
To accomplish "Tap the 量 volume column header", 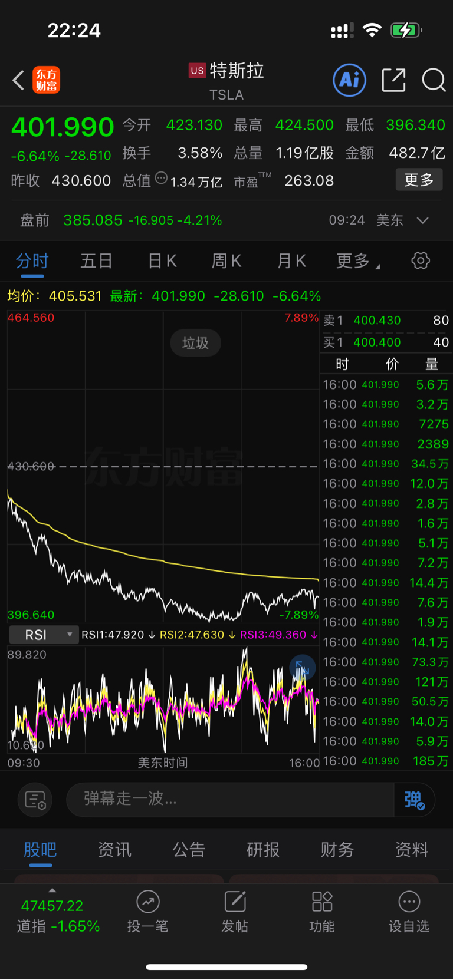I will click(432, 364).
